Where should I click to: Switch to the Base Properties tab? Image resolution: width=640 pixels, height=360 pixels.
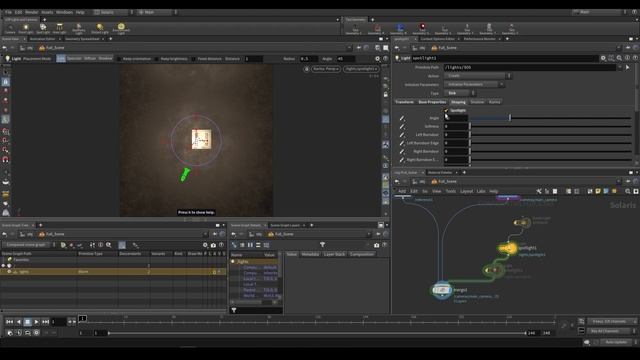[x=432, y=102]
